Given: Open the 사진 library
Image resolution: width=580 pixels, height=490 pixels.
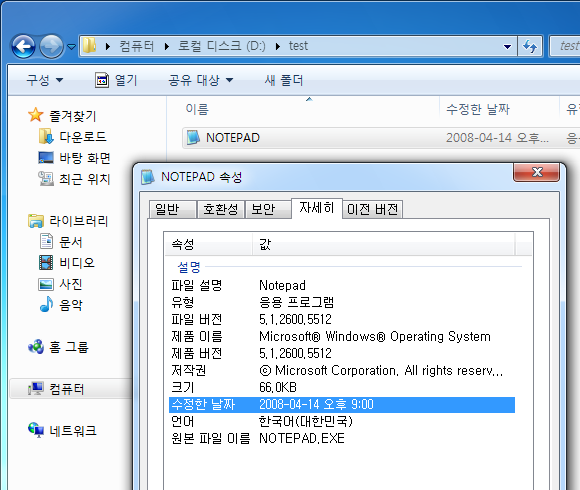Looking at the screenshot, I should (60, 284).
